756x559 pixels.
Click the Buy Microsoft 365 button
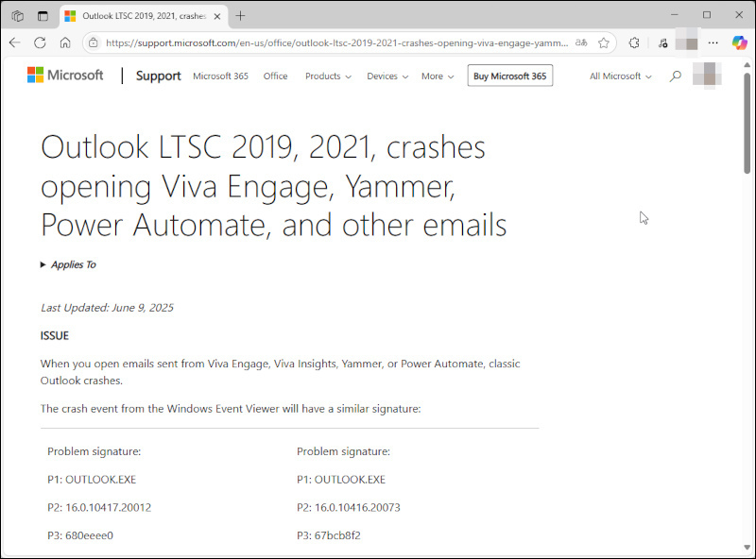tap(510, 76)
